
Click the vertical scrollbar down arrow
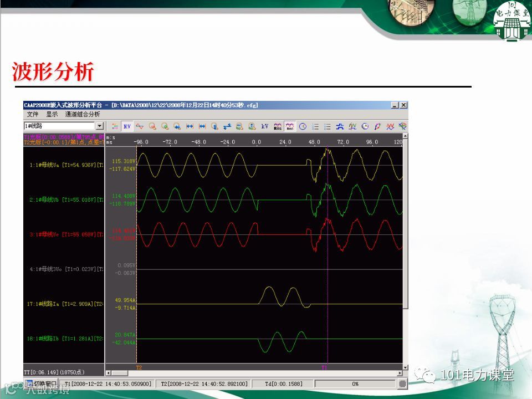click(x=406, y=367)
